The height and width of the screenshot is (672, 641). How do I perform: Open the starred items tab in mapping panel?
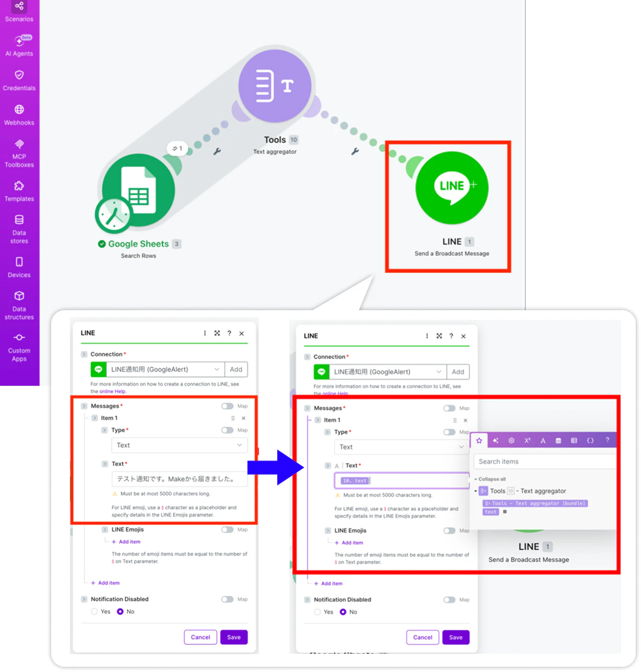479,441
